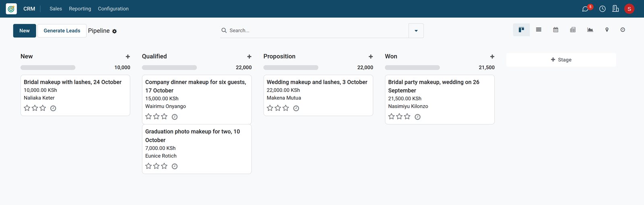Add a new Stage column
644x205 pixels.
[x=561, y=60]
